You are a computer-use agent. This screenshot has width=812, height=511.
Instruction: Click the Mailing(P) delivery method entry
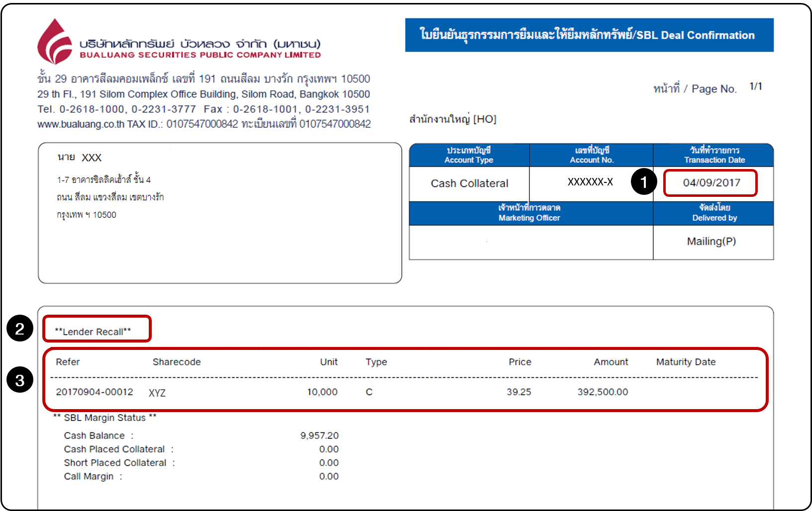pos(713,242)
